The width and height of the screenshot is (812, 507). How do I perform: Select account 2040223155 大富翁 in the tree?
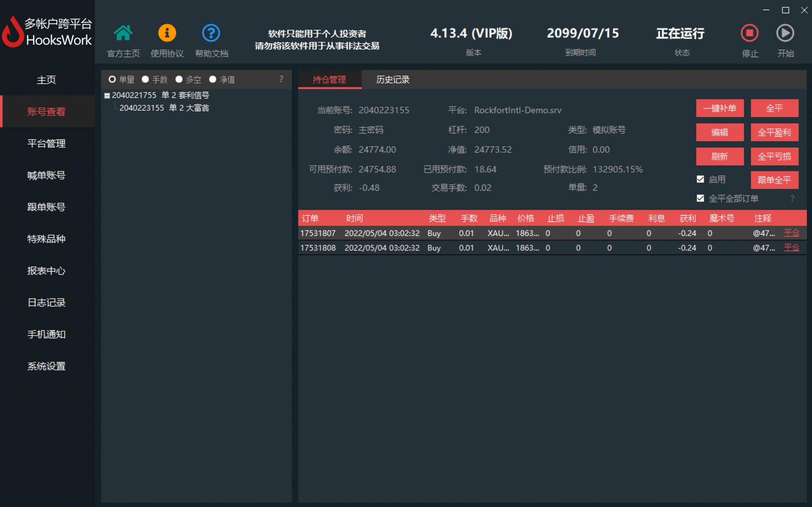point(165,108)
